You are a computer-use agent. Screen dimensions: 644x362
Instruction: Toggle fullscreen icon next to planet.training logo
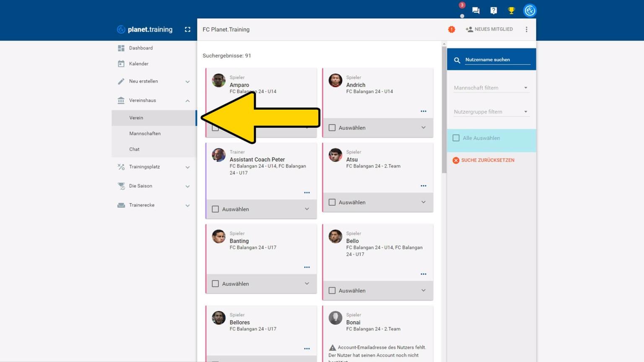click(x=187, y=29)
